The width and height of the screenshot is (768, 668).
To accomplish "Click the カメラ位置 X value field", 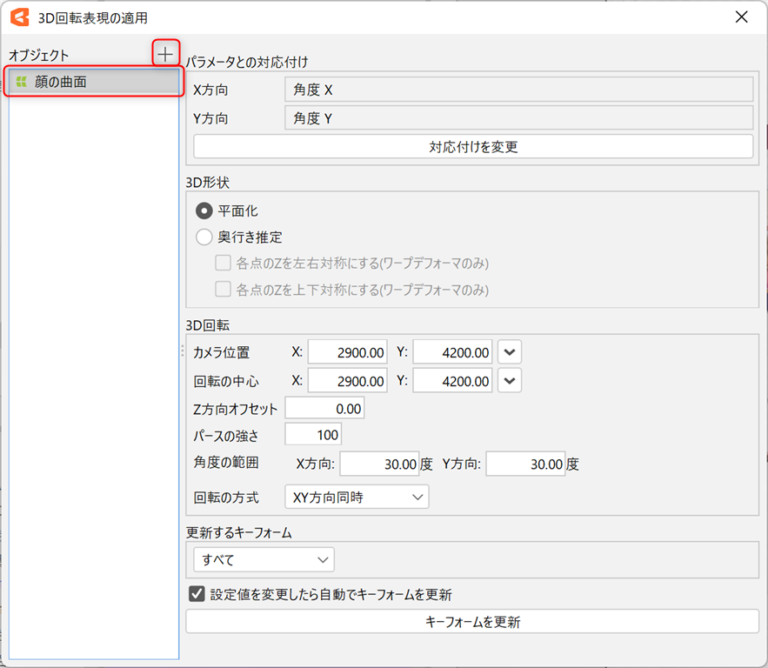I will click(347, 352).
